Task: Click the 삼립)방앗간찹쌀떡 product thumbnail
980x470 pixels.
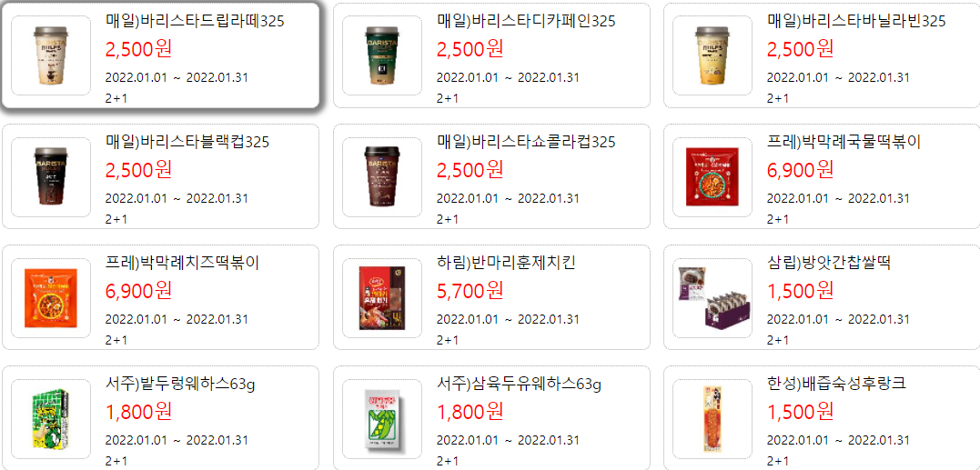Action: pos(712,298)
